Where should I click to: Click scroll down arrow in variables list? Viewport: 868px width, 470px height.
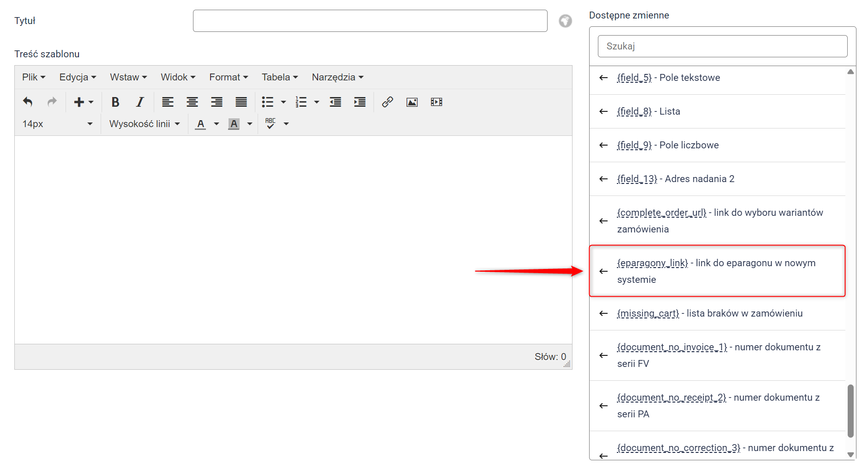click(x=850, y=455)
